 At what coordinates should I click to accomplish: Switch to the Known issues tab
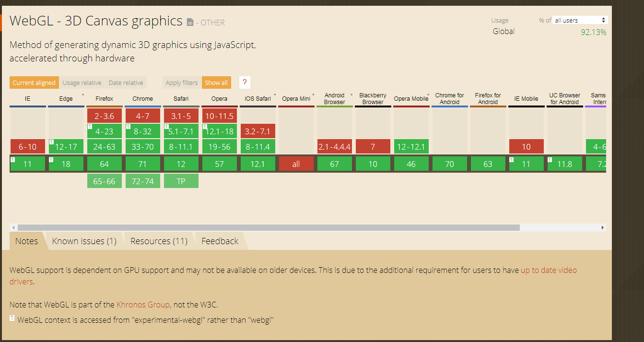84,241
